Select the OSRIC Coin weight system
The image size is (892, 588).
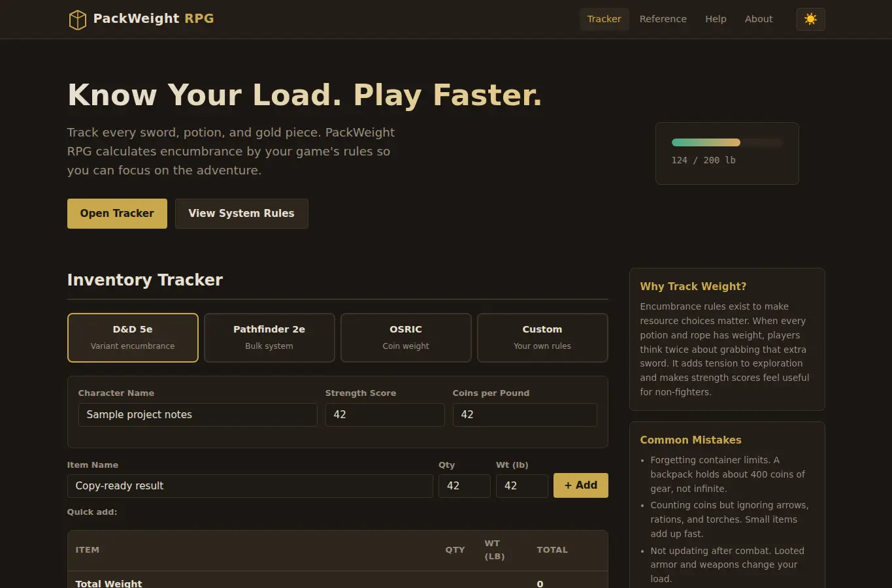click(406, 338)
